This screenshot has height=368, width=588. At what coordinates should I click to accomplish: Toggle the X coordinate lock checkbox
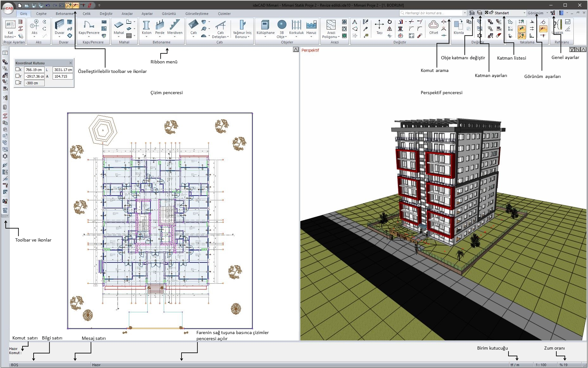pyautogui.click(x=18, y=69)
